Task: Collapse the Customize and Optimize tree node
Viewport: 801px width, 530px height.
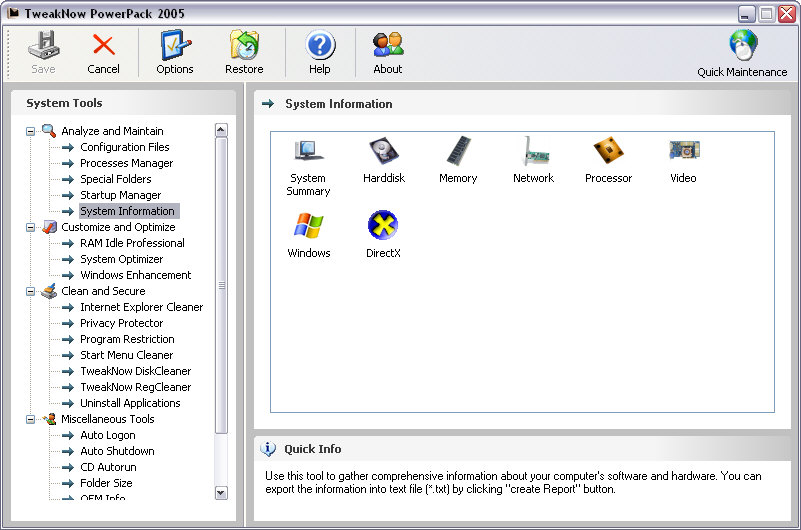Action: (x=31, y=227)
